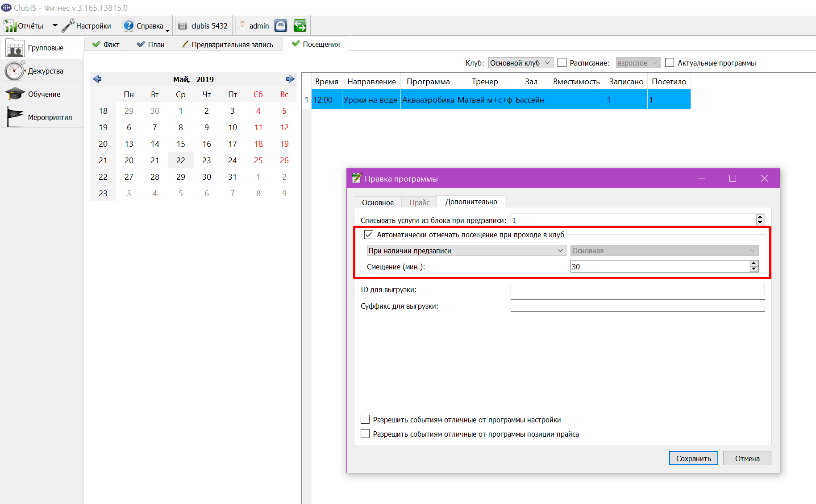Viewport: 816px width, 504px height.
Task: Click the admin user icon
Action: point(242,25)
